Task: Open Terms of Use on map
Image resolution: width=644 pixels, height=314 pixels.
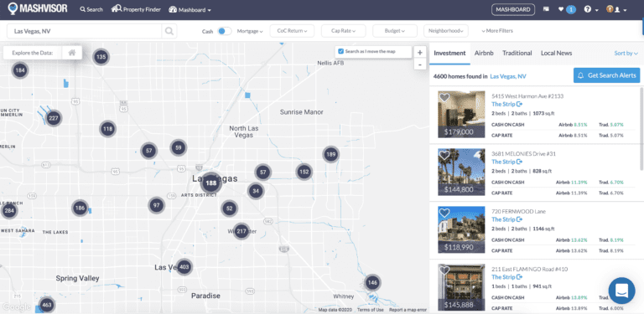Action: (x=371, y=310)
